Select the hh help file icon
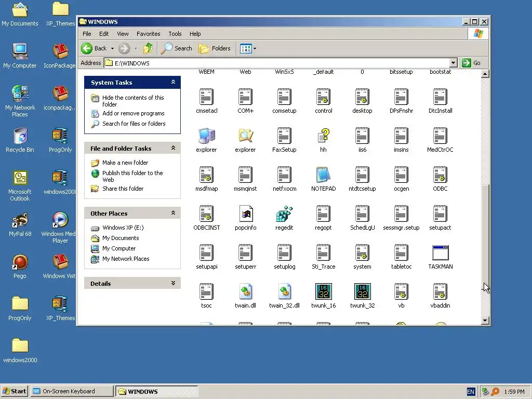532x399 pixels. [323, 136]
